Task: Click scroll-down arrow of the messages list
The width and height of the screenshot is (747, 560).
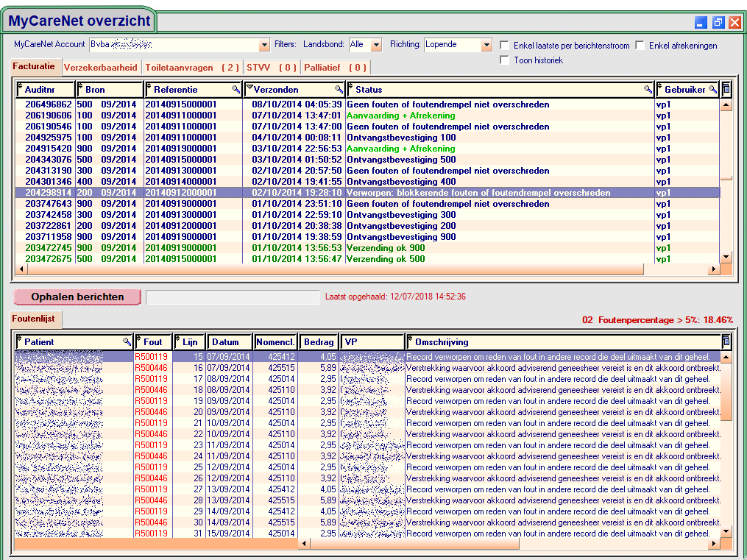Action: (726, 257)
